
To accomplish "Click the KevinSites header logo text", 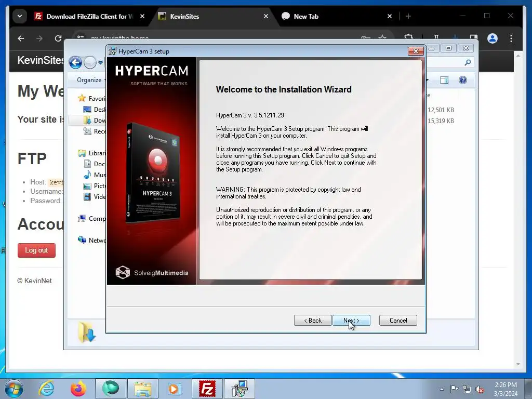I will [x=41, y=60].
